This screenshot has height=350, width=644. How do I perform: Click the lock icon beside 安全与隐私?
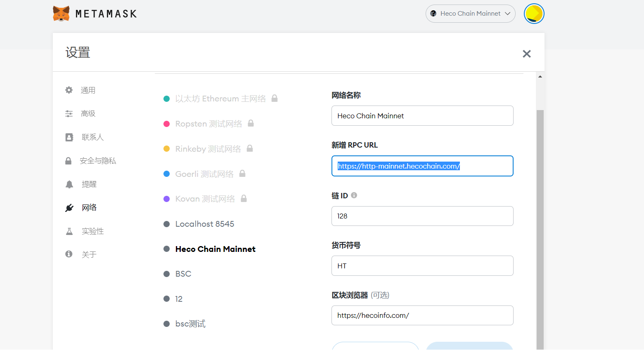pyautogui.click(x=69, y=161)
